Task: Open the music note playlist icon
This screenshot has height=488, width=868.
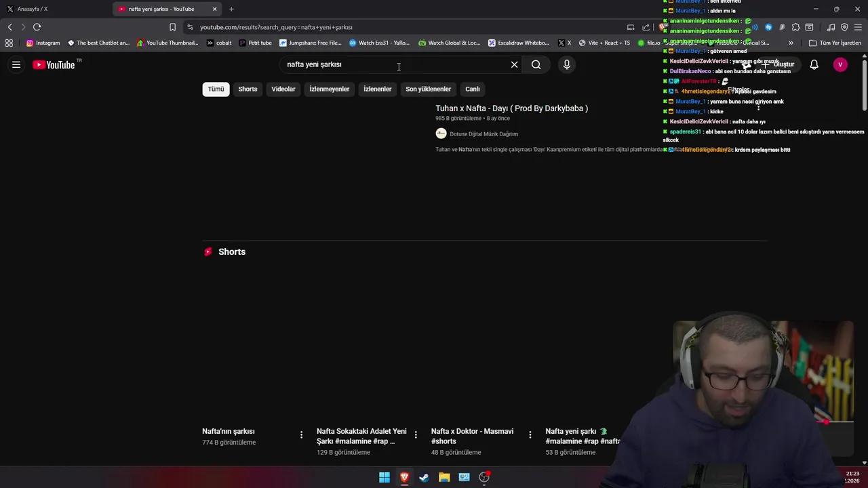Action: (x=831, y=27)
